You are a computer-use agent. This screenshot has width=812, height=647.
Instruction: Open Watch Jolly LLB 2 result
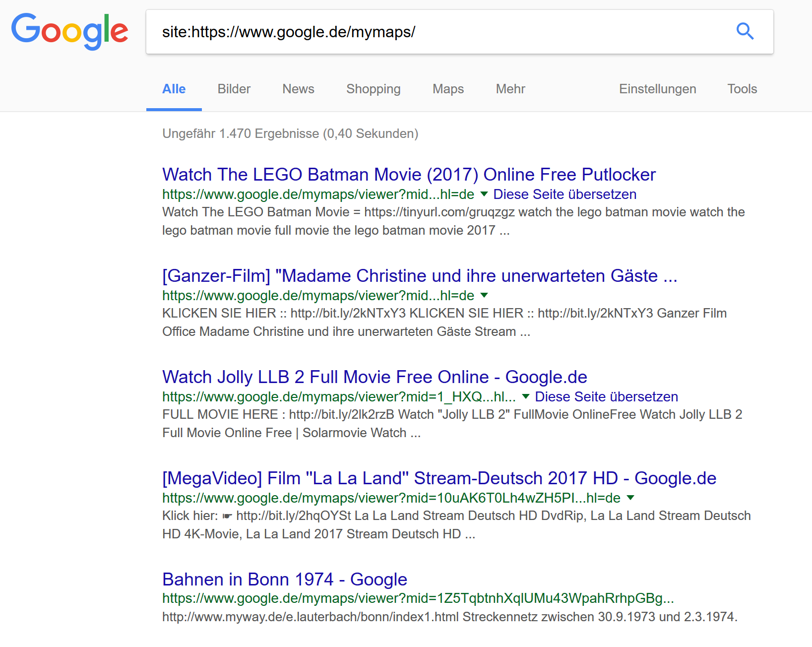coord(375,377)
